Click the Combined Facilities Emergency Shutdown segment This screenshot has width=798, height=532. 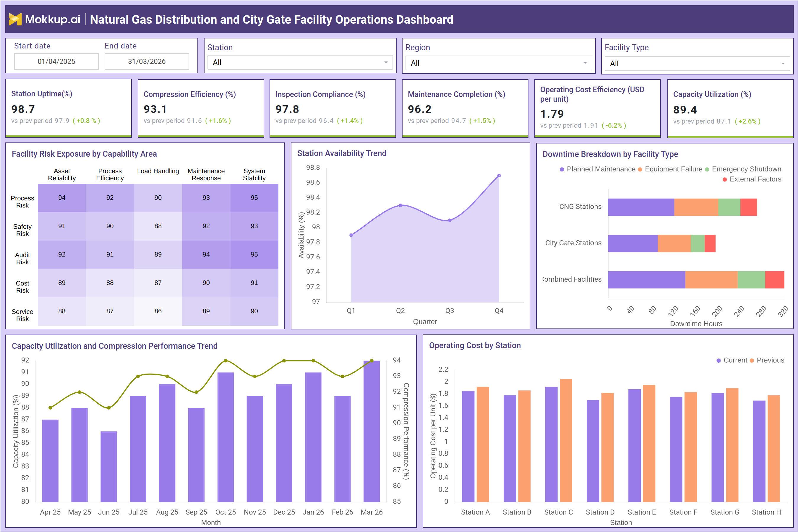tap(751, 280)
